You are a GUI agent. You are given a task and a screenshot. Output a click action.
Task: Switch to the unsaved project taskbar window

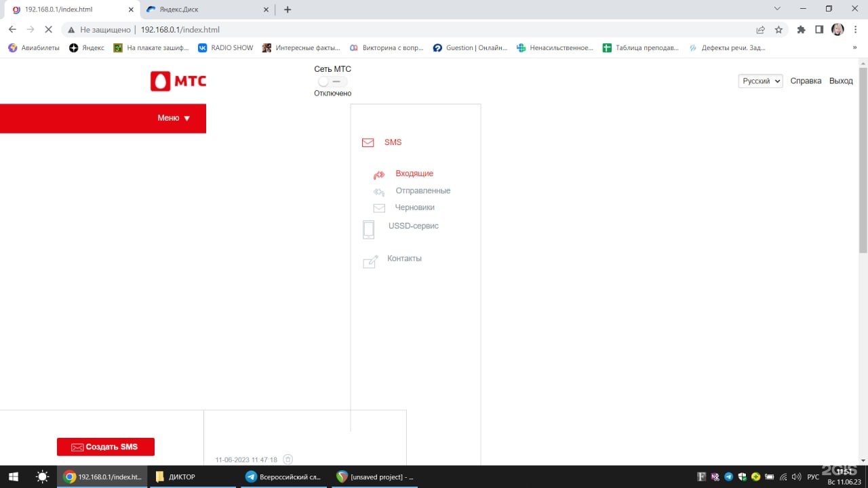coord(376,477)
